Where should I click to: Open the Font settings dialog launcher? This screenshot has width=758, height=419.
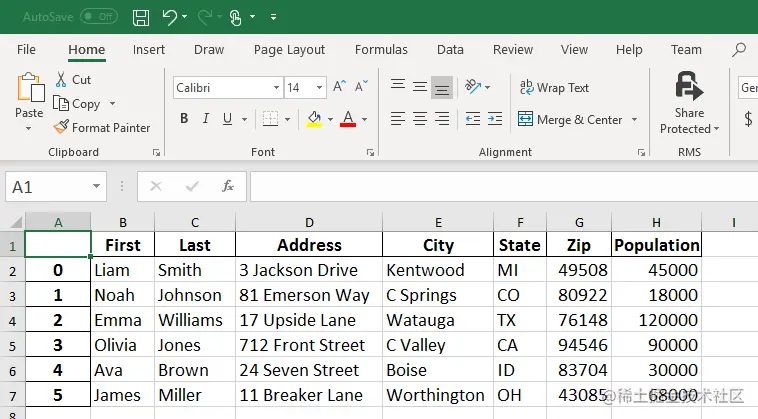pos(370,153)
